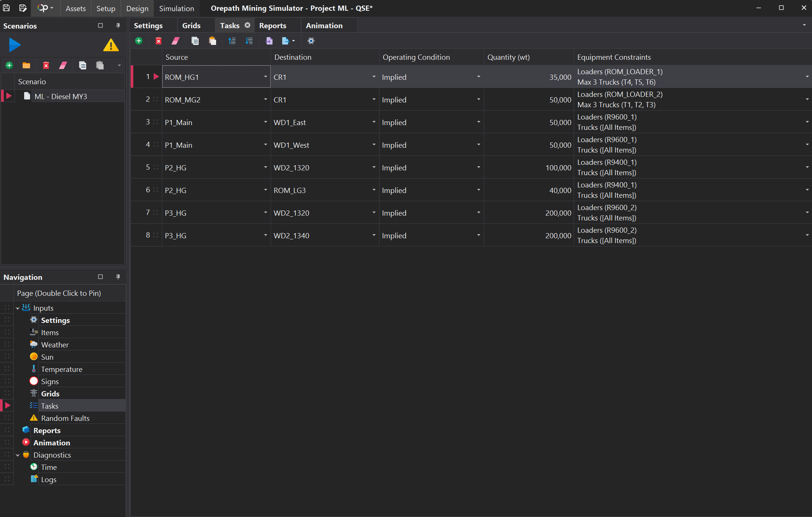Open task options with the gear icon
Screen dimensions: 812x517
[x=311, y=41]
